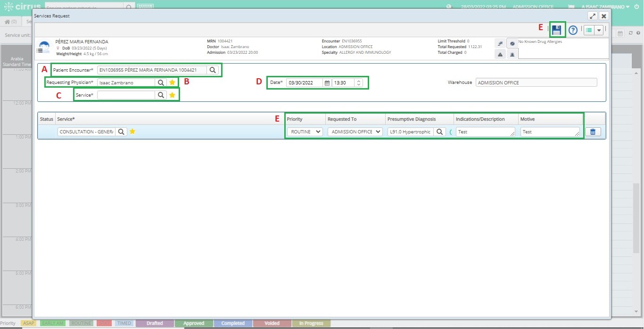Click the warning triangle alert icon
This screenshot has height=329, width=644.
[x=500, y=55]
